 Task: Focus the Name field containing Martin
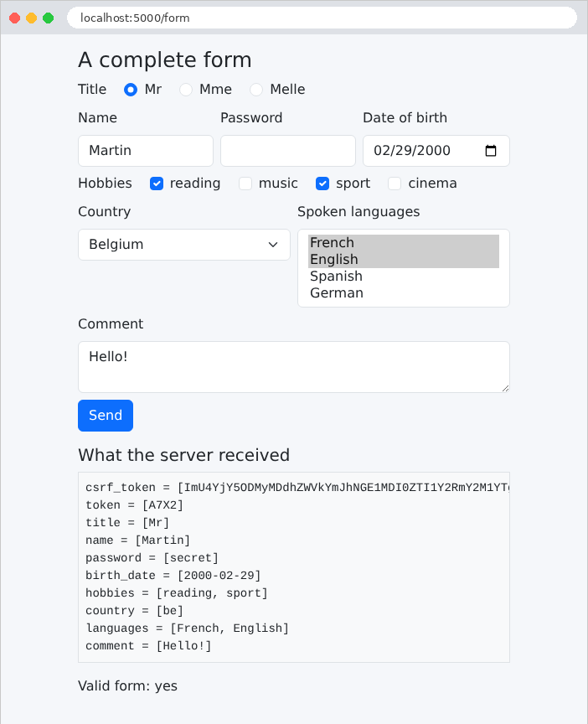[146, 151]
